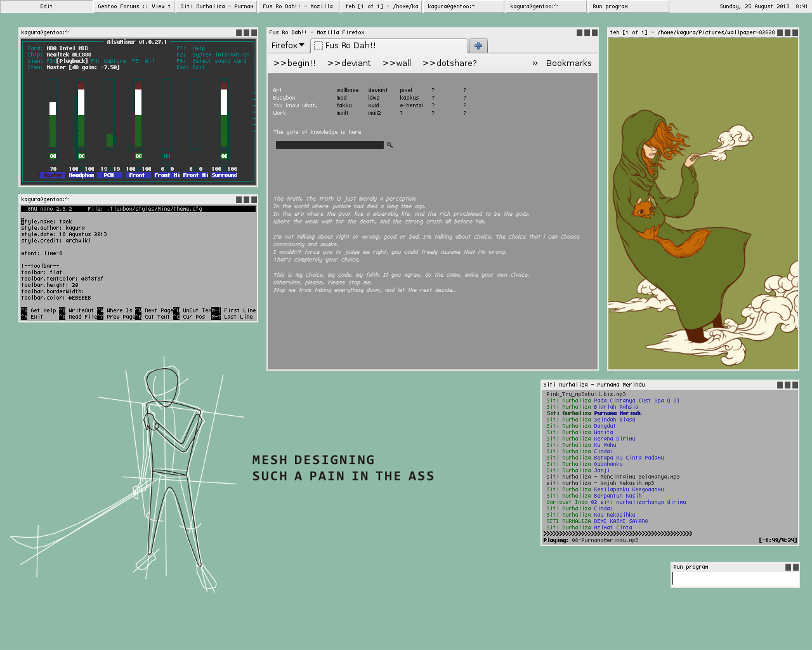
Task: Open the >>deviant bookmark in the toolbar
Action: (x=349, y=63)
